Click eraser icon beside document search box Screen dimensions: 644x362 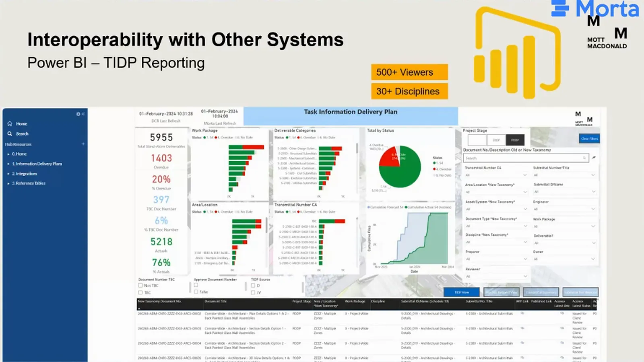pyautogui.click(x=594, y=158)
